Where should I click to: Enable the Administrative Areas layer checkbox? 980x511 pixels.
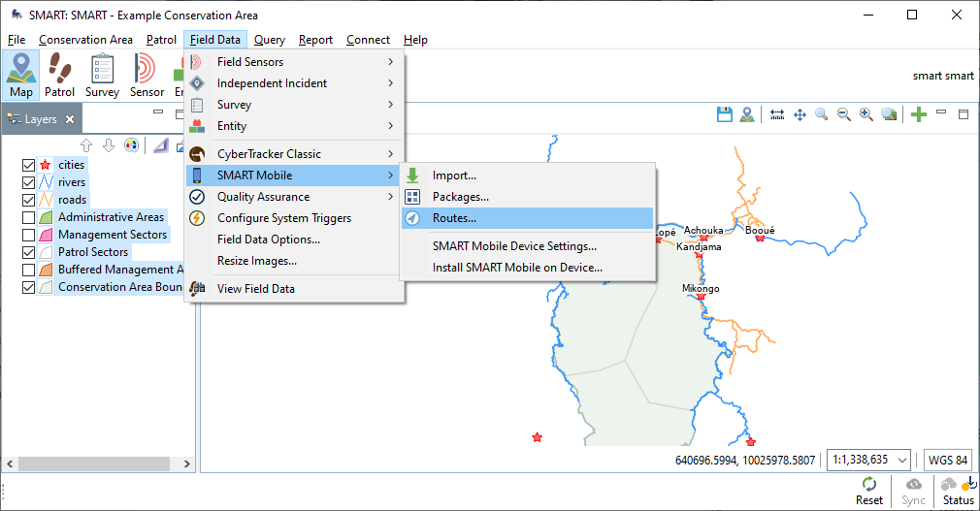coord(28,217)
